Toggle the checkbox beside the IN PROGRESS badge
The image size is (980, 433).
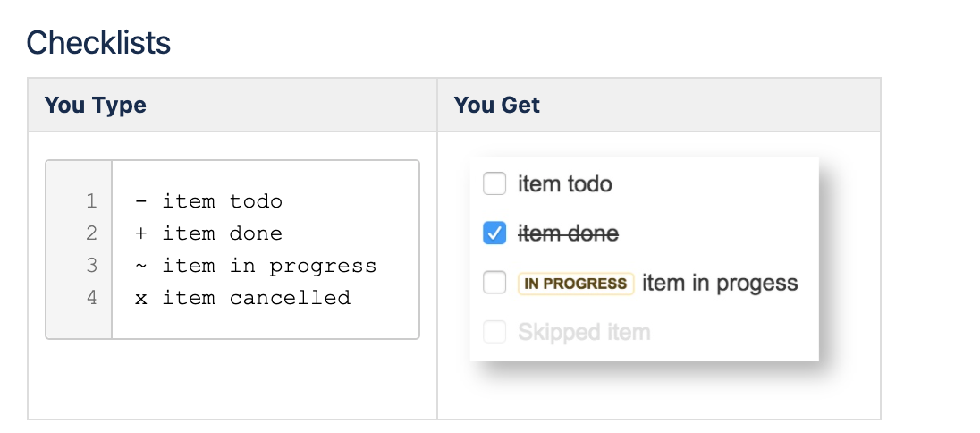point(494,284)
